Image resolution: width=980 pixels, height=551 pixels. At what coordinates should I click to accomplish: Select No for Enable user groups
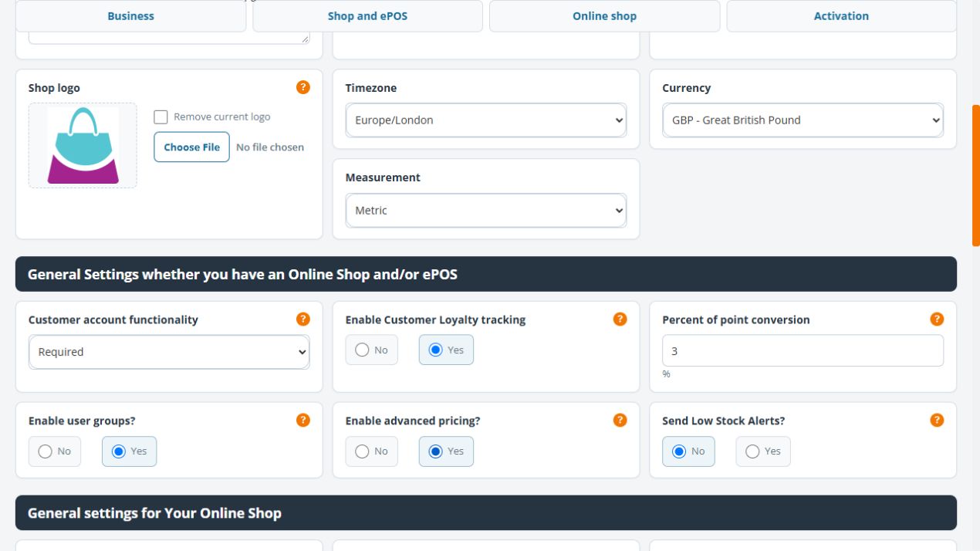pyautogui.click(x=54, y=451)
